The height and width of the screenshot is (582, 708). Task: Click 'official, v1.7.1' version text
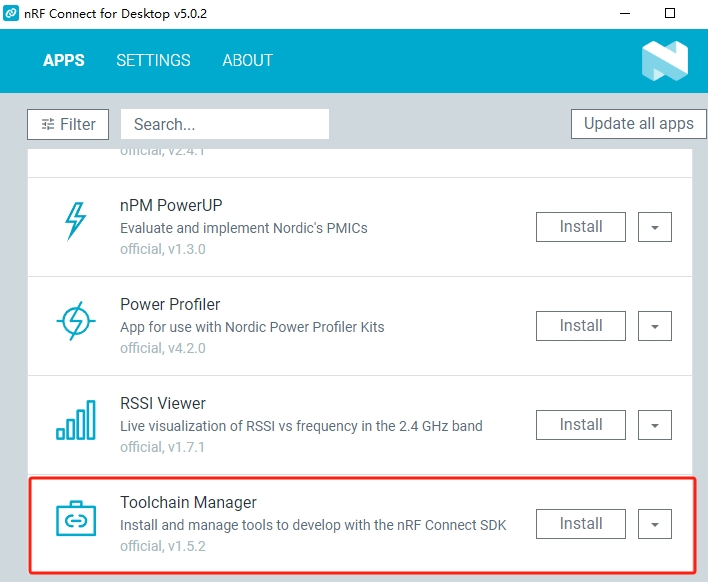[162, 447]
